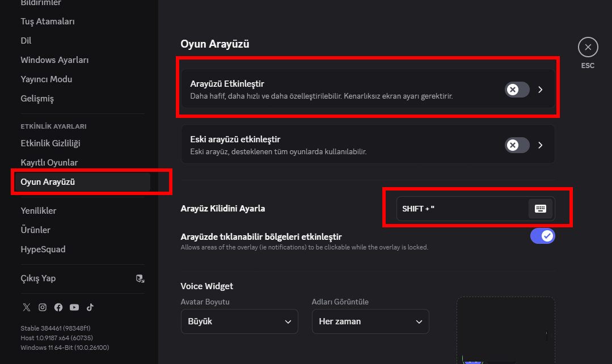
Task: Click the Arayüz Kilidini Ayarla label
Action: click(x=223, y=209)
